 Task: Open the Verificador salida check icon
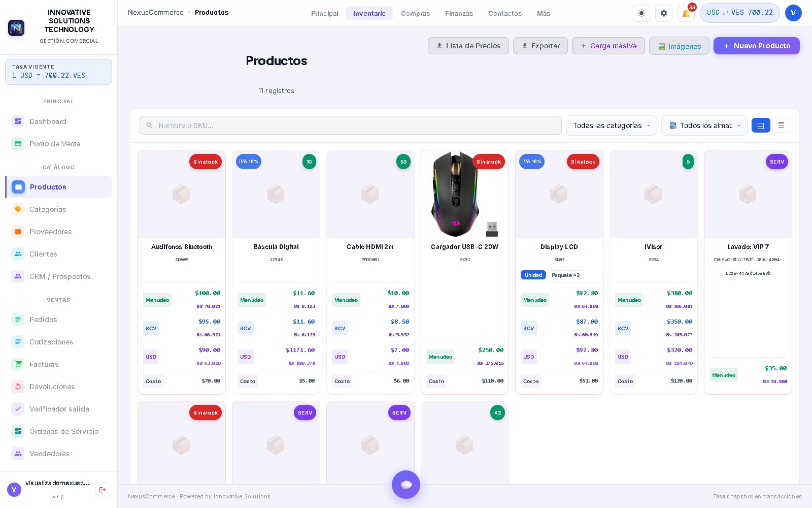coord(18,409)
